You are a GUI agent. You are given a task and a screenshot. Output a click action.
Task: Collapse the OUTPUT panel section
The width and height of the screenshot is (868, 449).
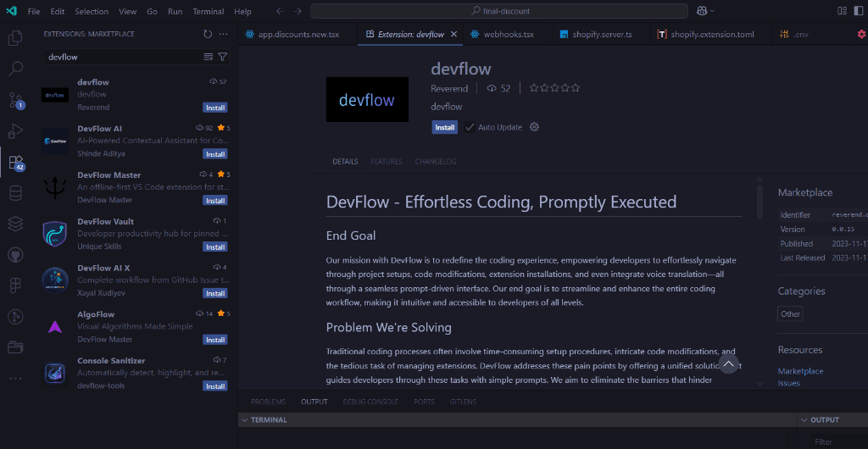804,420
